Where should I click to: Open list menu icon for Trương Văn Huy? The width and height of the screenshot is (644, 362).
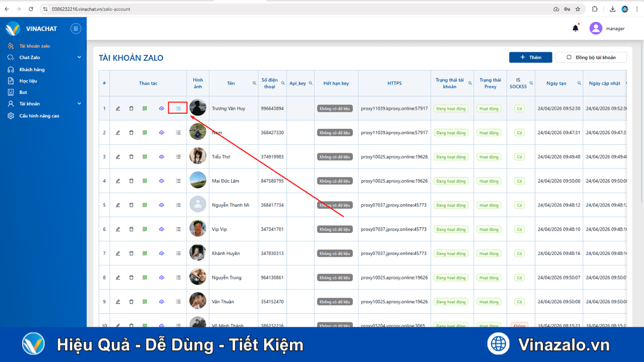coord(178,109)
